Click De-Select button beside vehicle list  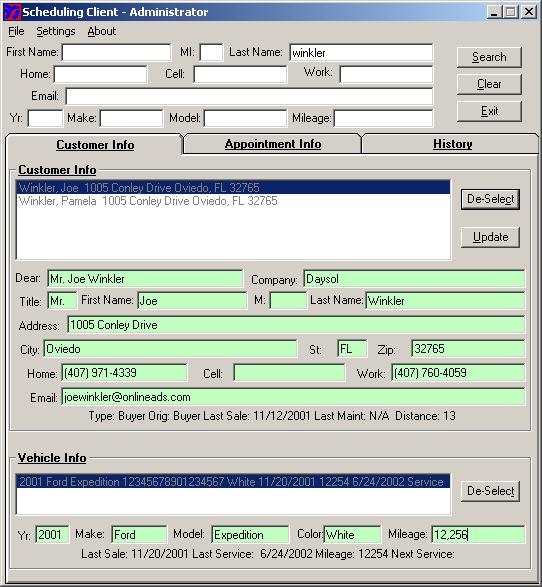490,491
